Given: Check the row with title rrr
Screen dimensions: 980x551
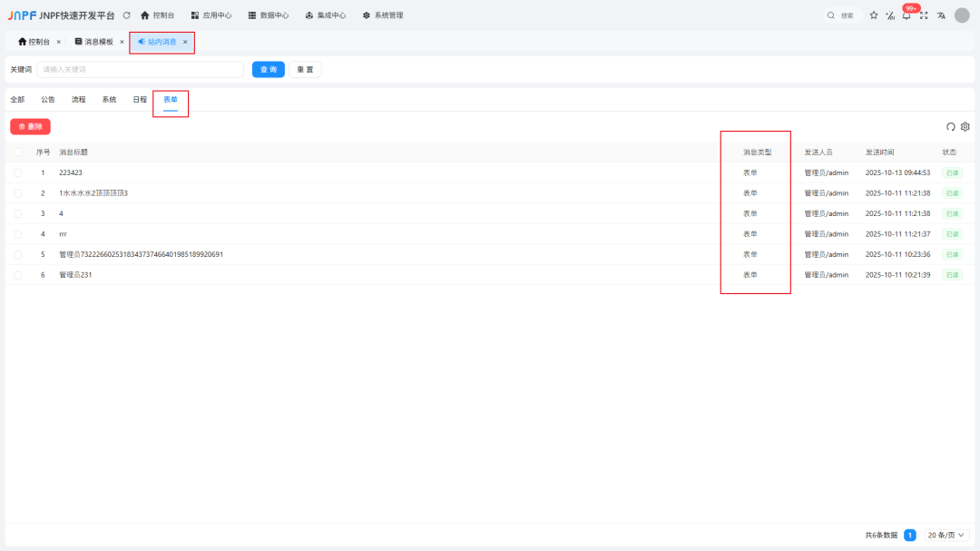Looking at the screenshot, I should tap(17, 234).
